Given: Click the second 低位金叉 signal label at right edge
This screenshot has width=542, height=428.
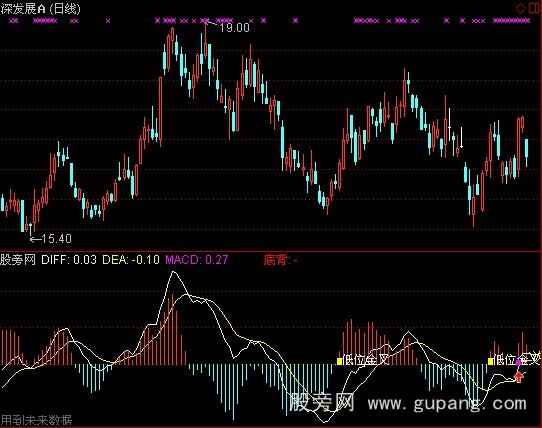Looking at the screenshot, I should click(x=517, y=360).
